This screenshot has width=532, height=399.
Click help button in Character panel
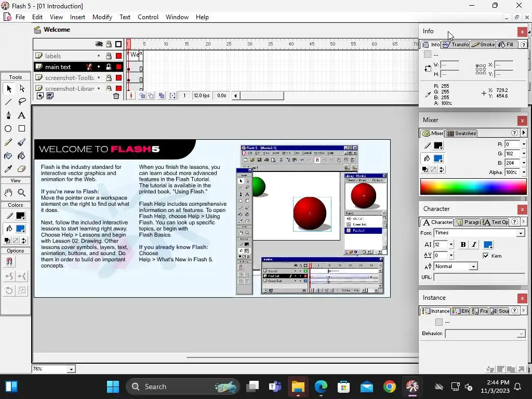click(x=514, y=222)
